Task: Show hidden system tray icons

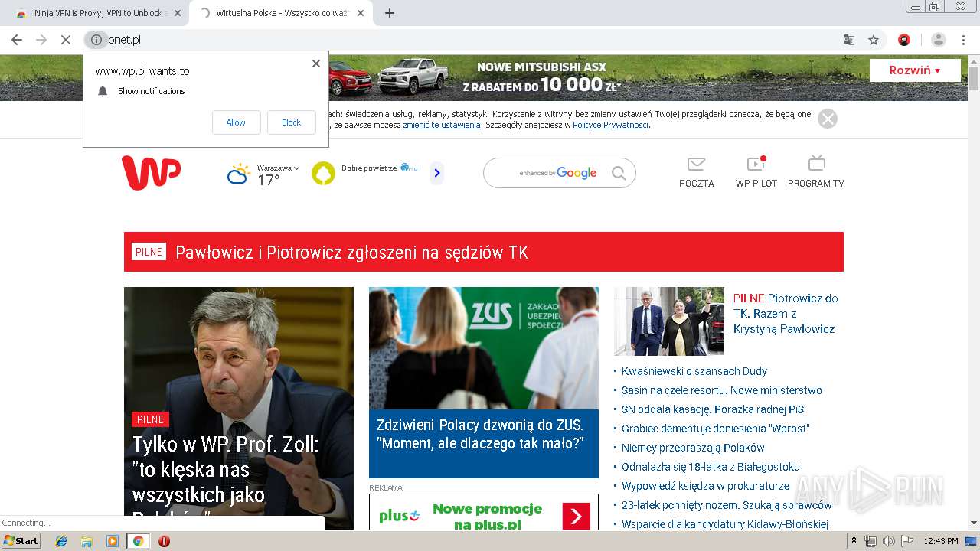Action: click(854, 541)
